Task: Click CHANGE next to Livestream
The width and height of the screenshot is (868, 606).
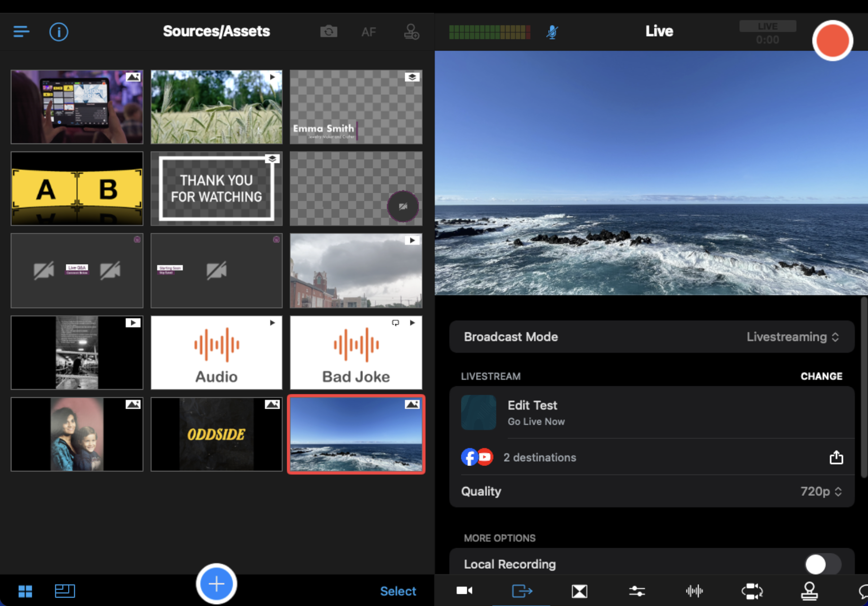Action: point(821,376)
